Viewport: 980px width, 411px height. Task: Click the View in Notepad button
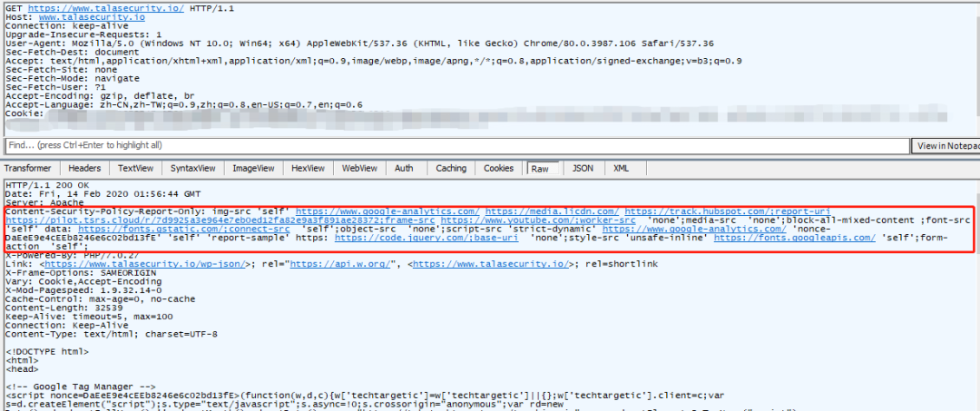click(946, 146)
